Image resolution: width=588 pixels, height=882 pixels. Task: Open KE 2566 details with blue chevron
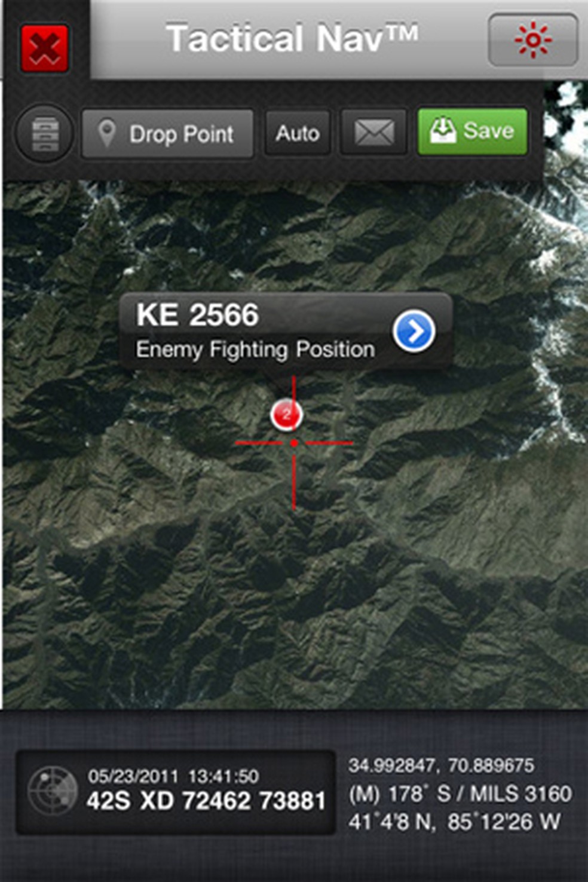pos(414,330)
